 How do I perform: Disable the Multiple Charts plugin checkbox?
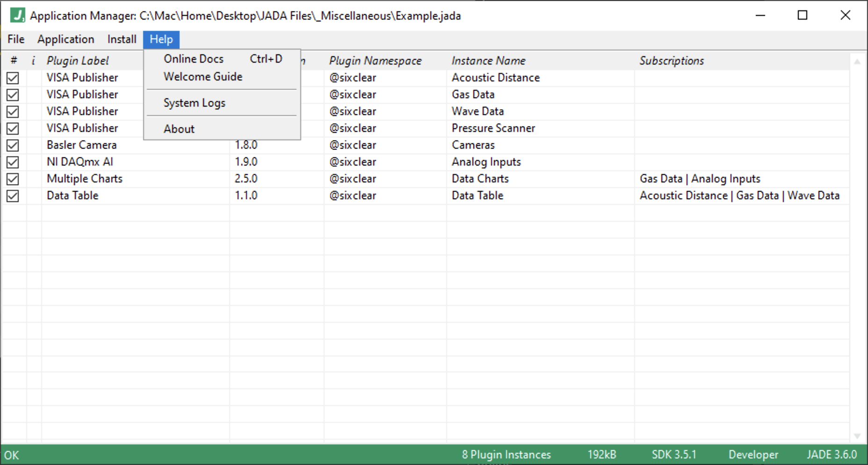13,179
